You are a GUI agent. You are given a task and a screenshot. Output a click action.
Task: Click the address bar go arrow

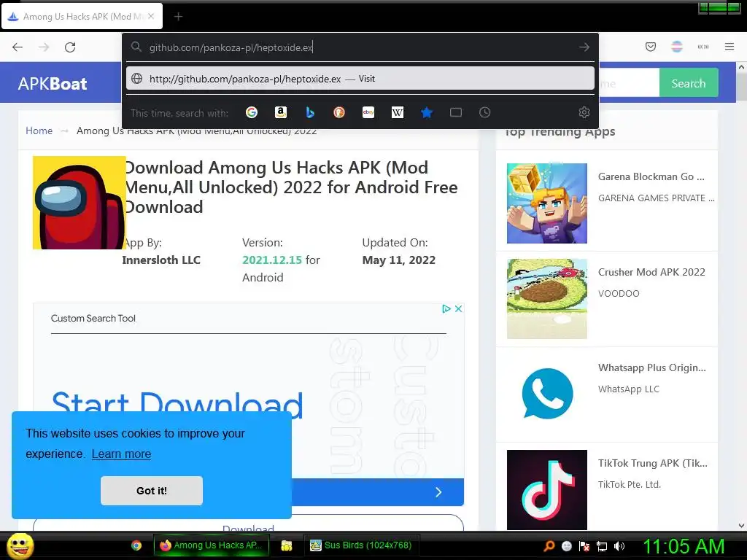point(584,47)
